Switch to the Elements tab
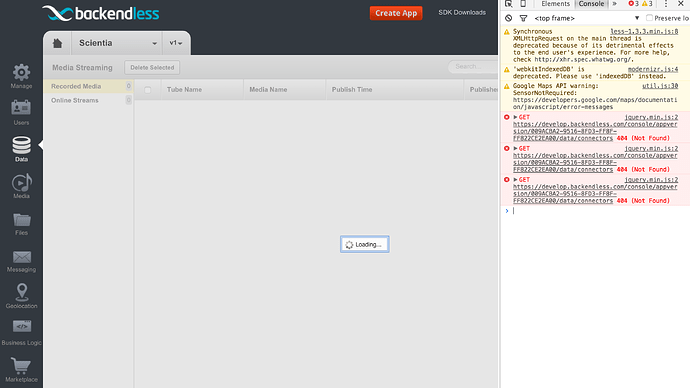Viewport: 690px width, 388px height. (555, 4)
